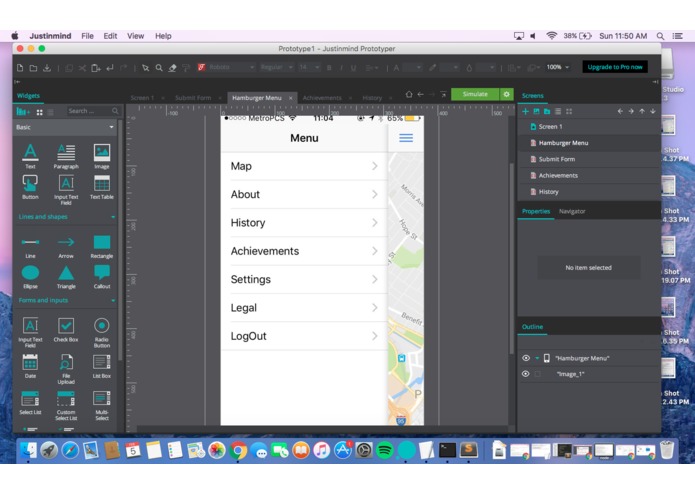The width and height of the screenshot is (695, 494).
Task: Open the View menu
Action: click(x=135, y=36)
